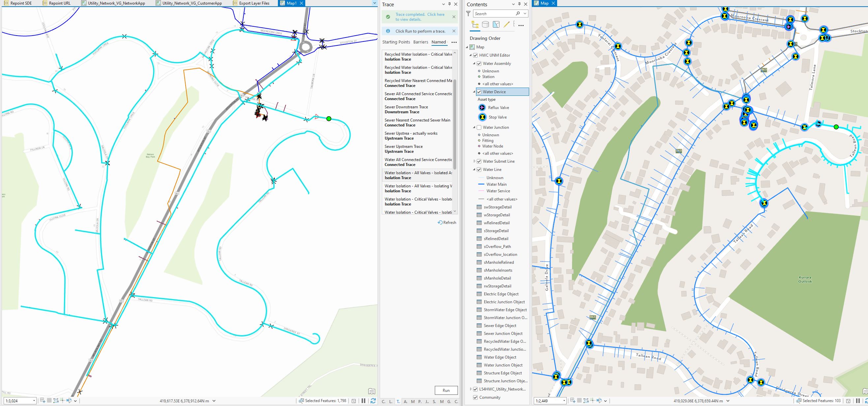Toggle visibility of the Water Junction layer
This screenshot has width=868, height=406.
tap(479, 127)
